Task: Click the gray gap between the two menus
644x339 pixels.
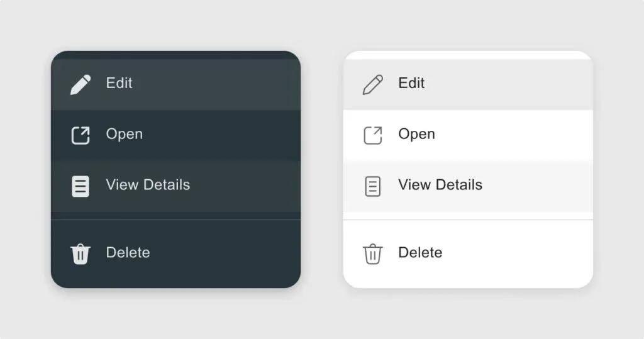Action: [322, 170]
